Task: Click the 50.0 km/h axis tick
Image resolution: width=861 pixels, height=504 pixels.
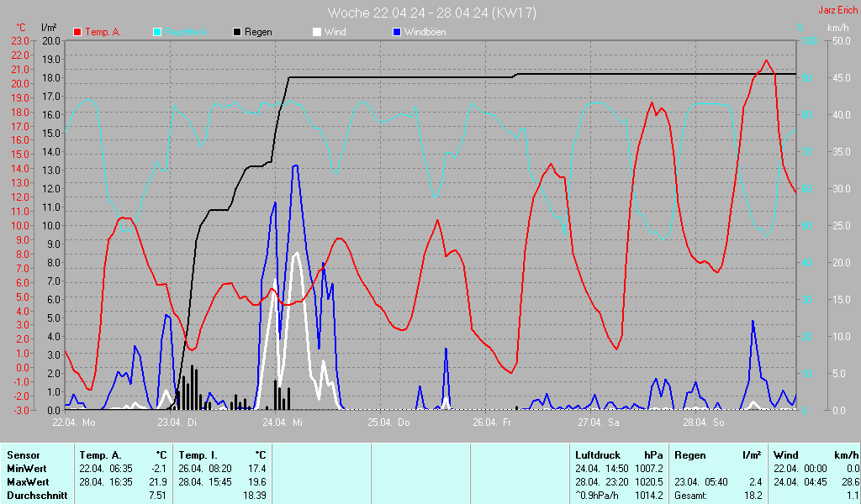Action: point(842,41)
